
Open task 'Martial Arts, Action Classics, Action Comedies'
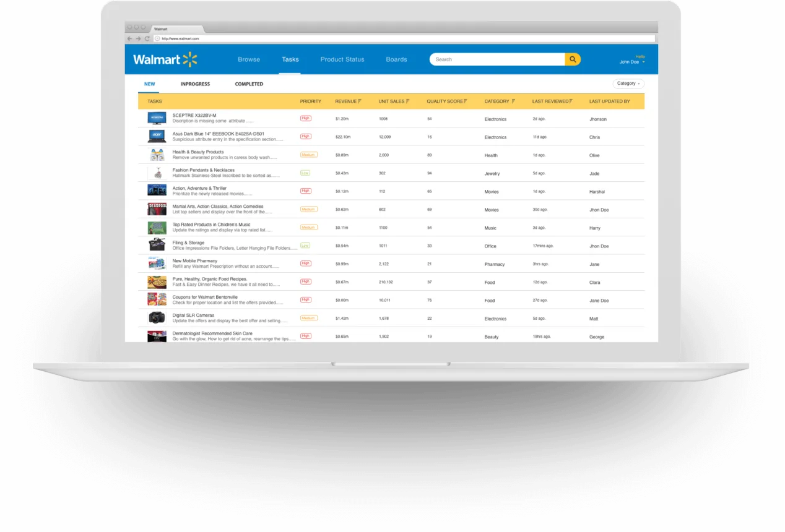(218, 207)
